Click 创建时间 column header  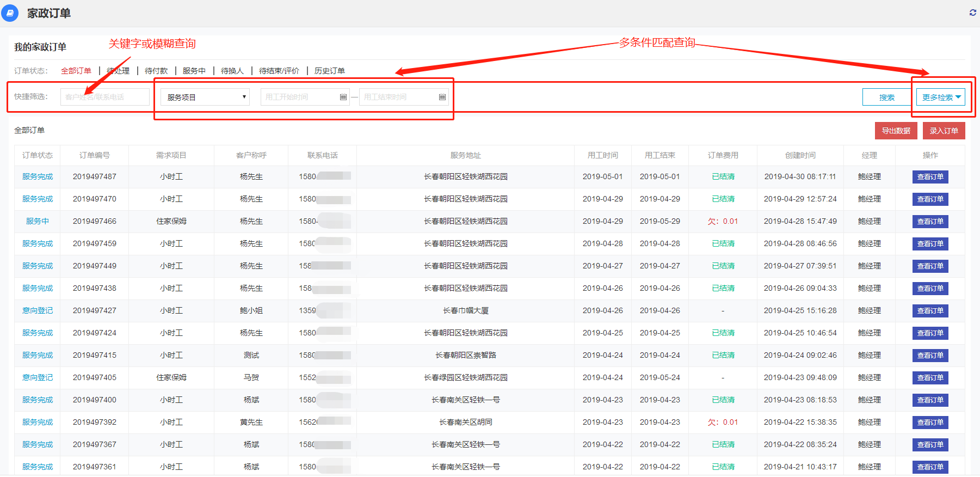(x=800, y=155)
